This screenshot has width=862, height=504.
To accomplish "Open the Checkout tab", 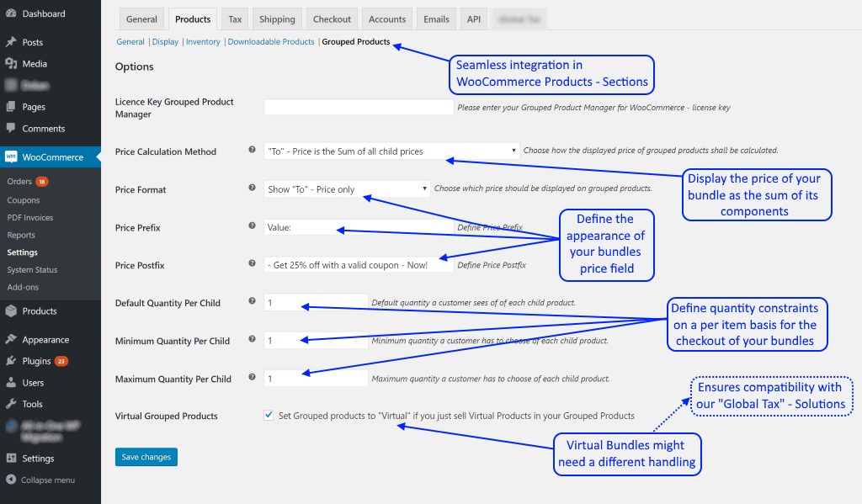I will tap(332, 19).
